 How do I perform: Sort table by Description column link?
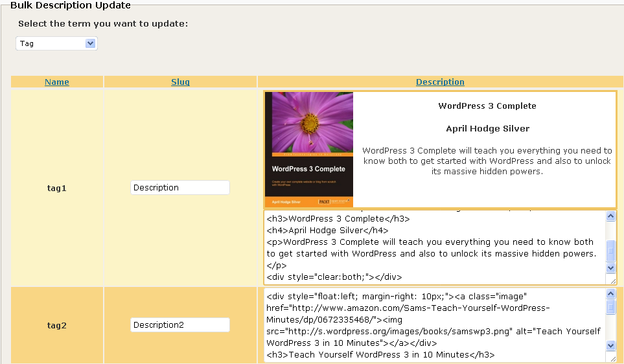click(x=440, y=82)
